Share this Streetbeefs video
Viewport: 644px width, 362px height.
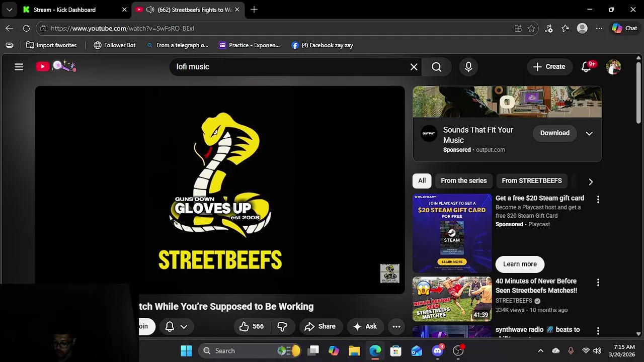[320, 326]
